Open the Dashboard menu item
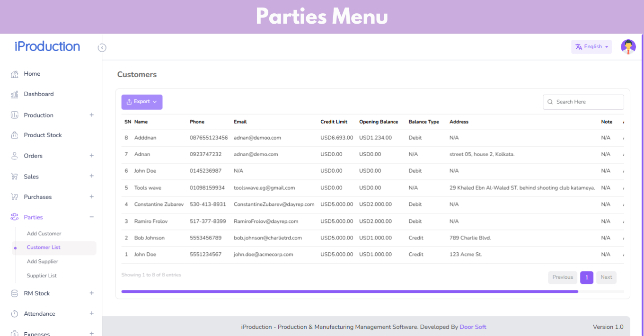The height and width of the screenshot is (336, 644). point(39,94)
